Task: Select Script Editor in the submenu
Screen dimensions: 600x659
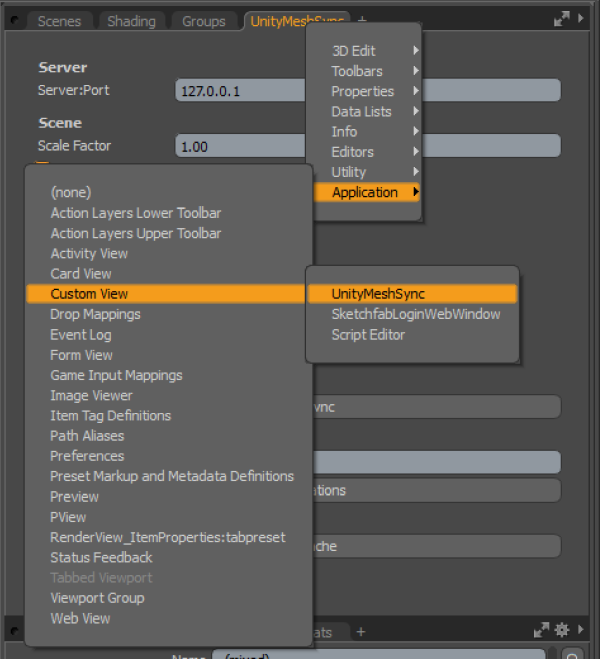Action: [x=368, y=335]
